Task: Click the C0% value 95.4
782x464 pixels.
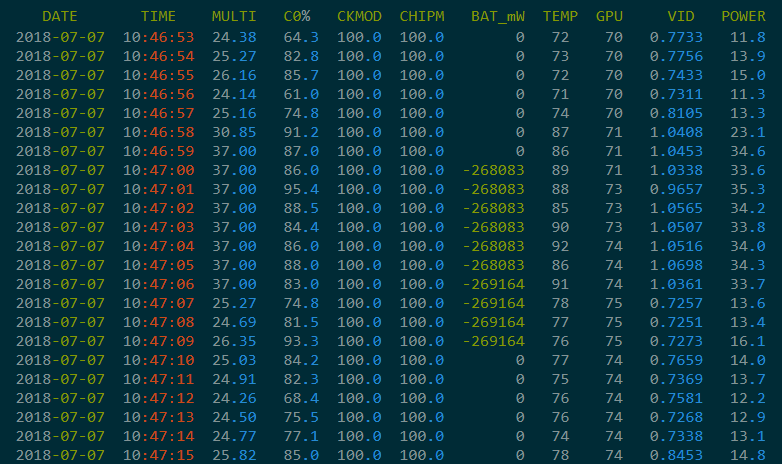Action: [x=301, y=189]
